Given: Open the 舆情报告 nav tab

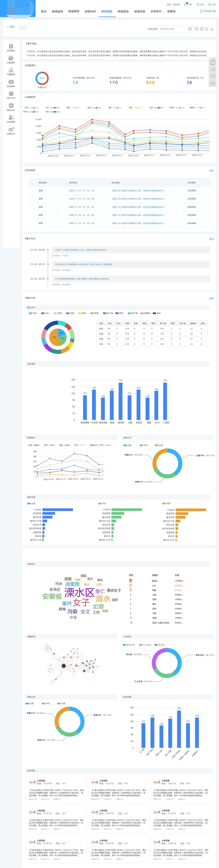Looking at the screenshot, I should point(123,11).
